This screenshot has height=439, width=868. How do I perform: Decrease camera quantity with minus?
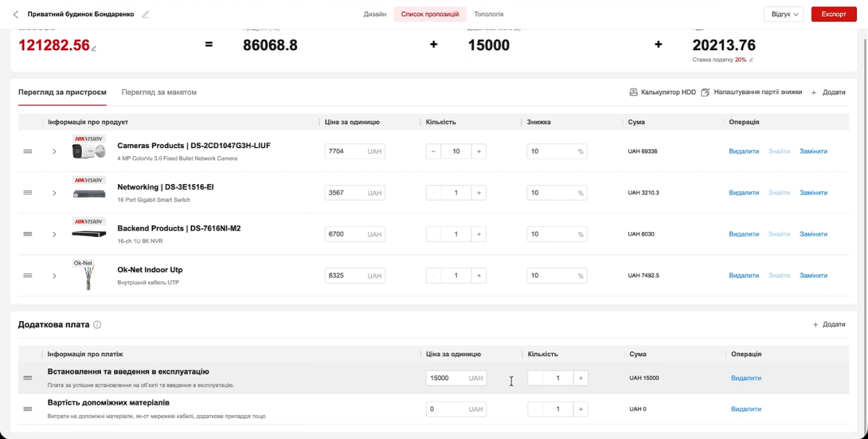tap(433, 151)
